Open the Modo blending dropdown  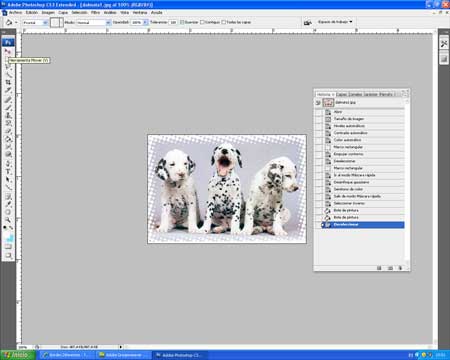94,22
